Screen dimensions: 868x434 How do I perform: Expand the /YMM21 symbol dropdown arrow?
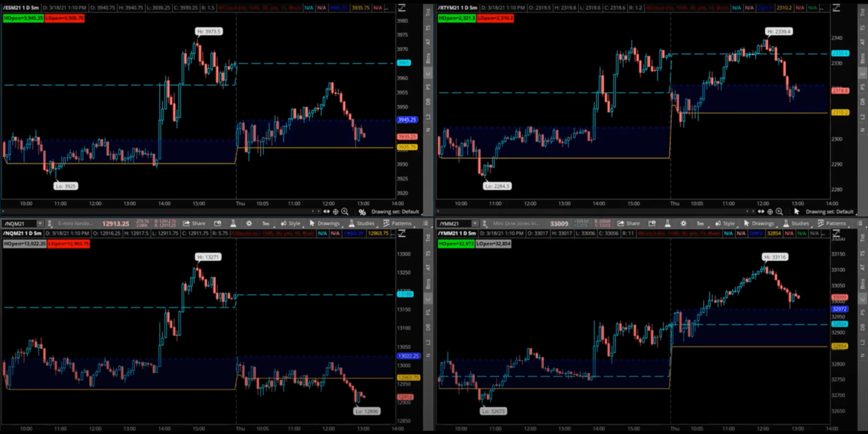475,224
